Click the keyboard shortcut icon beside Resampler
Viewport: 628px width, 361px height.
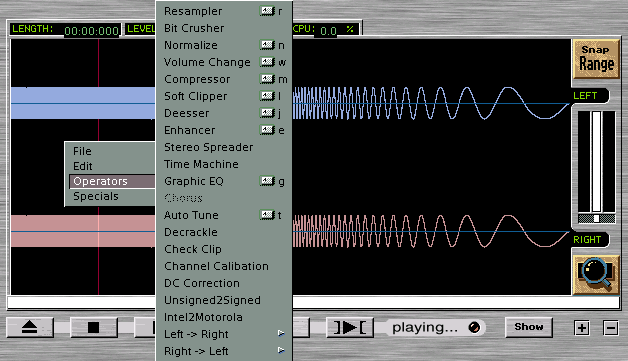click(x=267, y=11)
